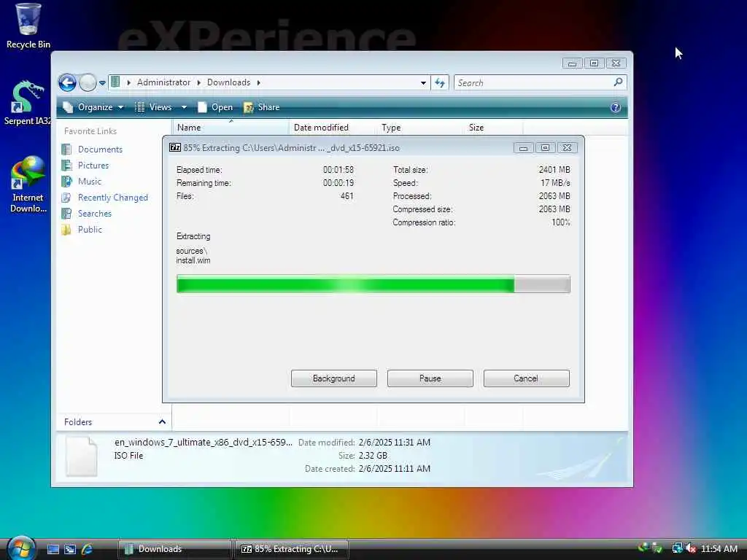Expand arrow after Administrator breadcrumb
747x560 pixels.
click(x=198, y=82)
